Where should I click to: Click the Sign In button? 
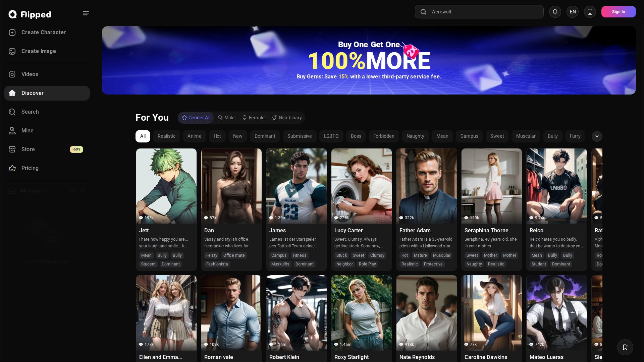[619, 12]
